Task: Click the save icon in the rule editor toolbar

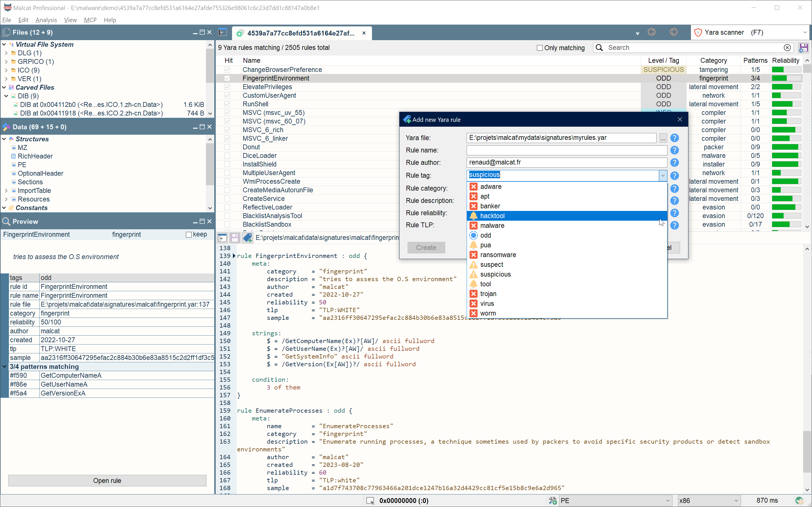Action: click(x=235, y=238)
